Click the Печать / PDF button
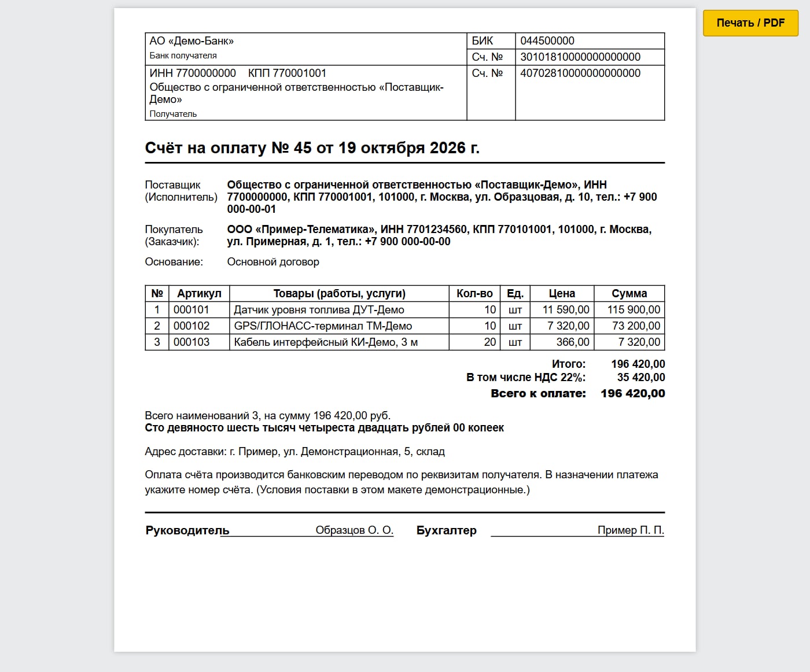The image size is (810, 672). tap(750, 23)
